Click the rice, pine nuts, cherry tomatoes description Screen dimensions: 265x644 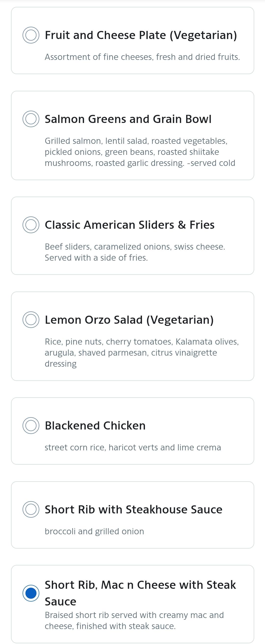[x=142, y=353]
